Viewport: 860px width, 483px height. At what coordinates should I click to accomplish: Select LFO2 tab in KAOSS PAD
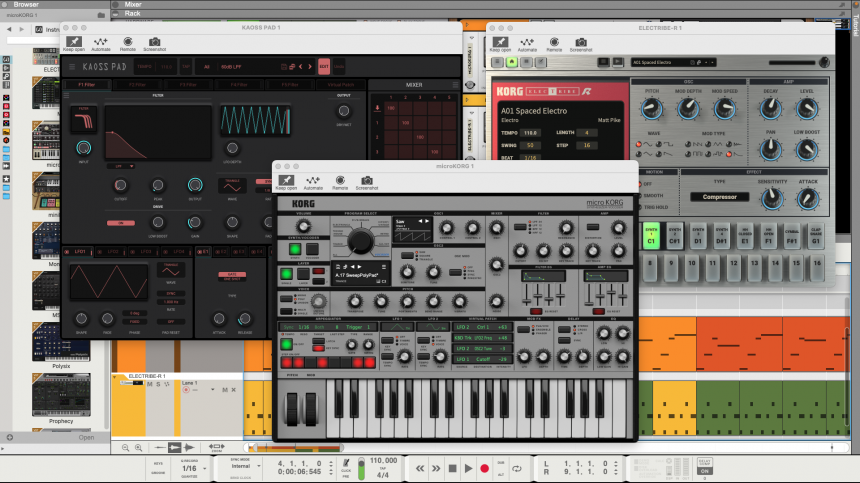(x=110, y=252)
